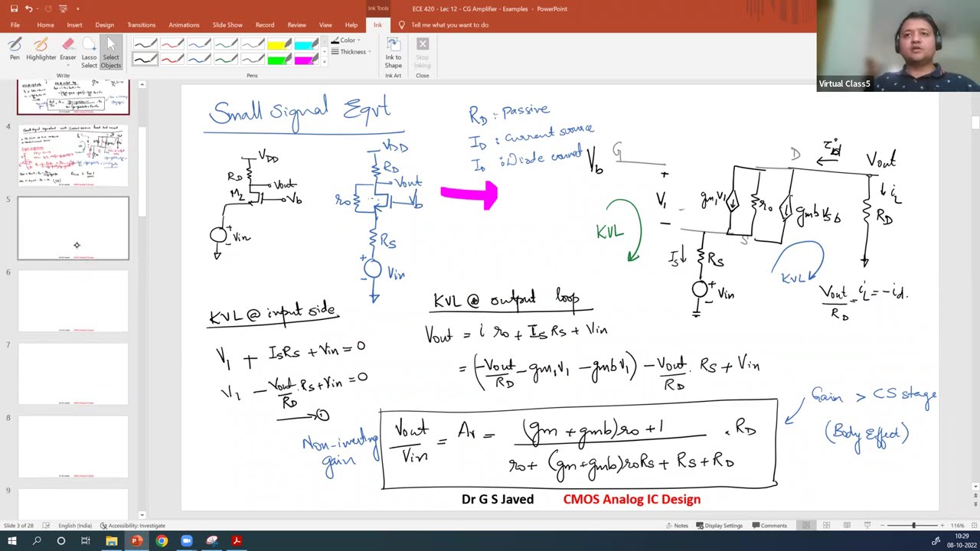Toggle the Comments pane
Screen dimensions: 980x551
click(x=769, y=526)
